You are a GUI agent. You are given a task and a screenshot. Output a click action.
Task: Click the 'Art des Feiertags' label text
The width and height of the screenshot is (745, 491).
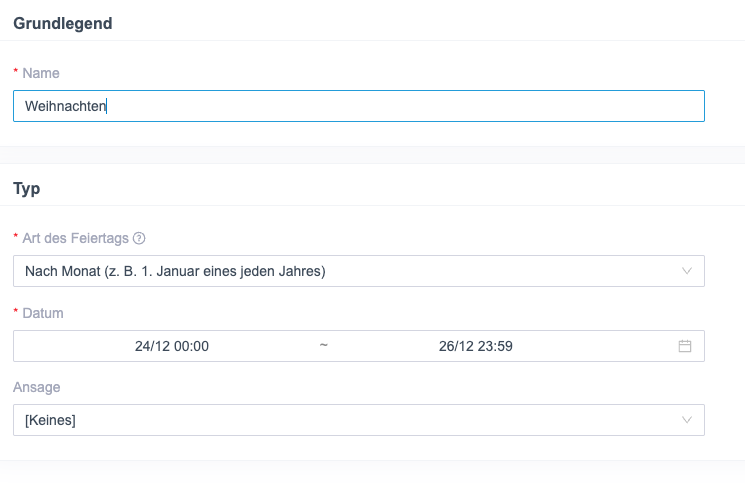(76, 238)
